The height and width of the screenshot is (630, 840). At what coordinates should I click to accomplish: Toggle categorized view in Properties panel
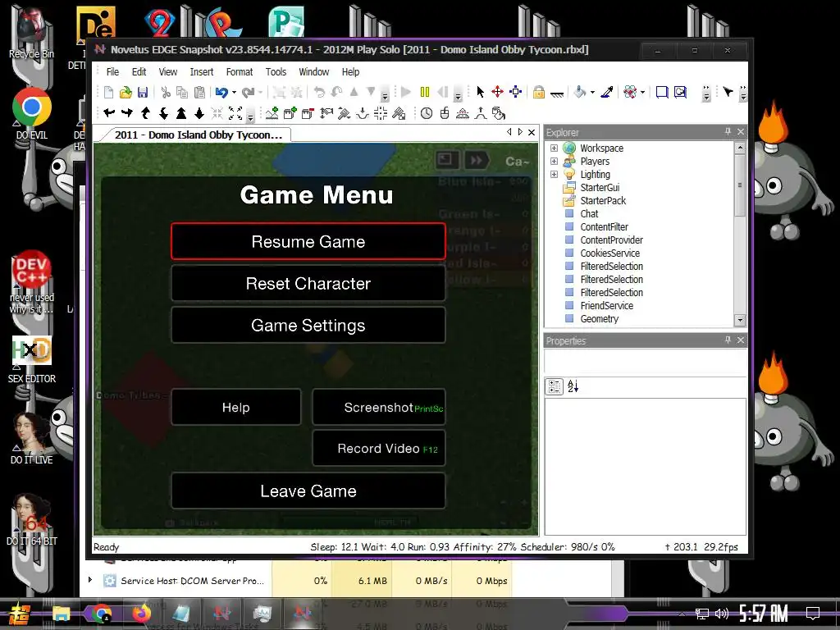coord(555,386)
